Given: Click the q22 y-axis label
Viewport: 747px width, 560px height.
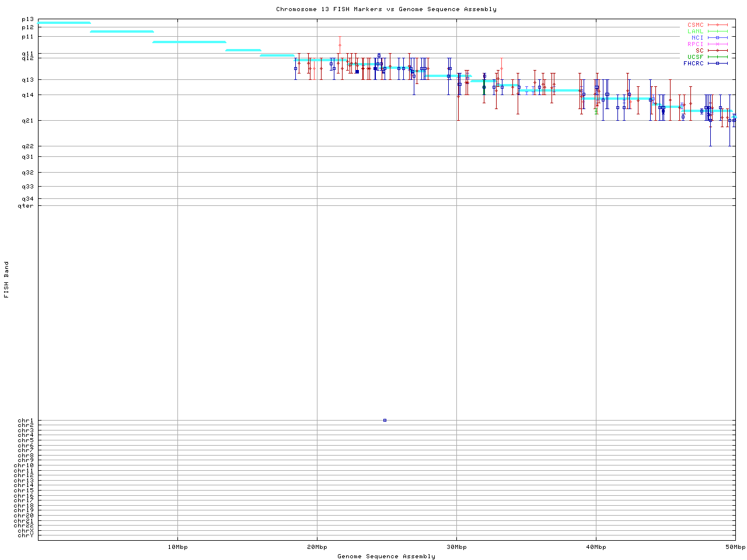Looking at the screenshot, I should [x=27, y=146].
